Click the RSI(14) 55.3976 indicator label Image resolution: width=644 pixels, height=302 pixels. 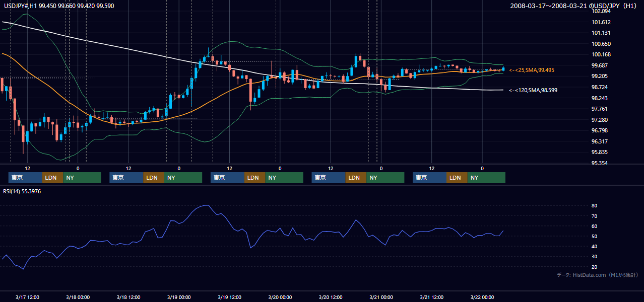tap(22, 191)
